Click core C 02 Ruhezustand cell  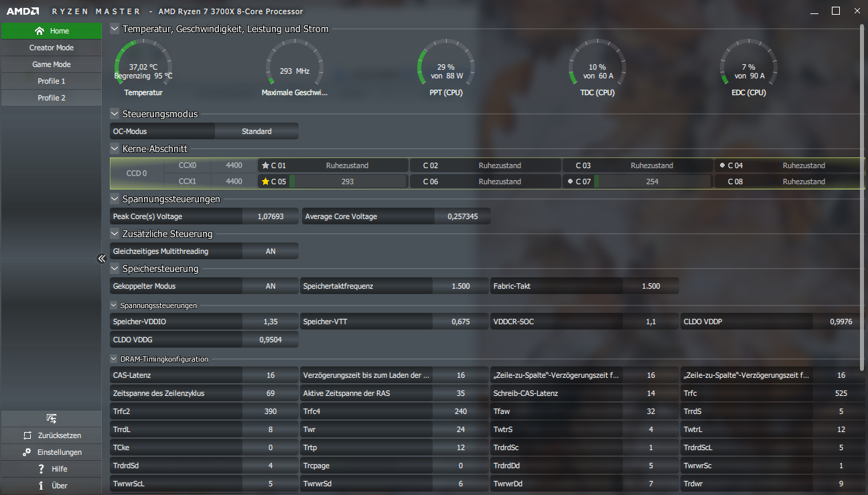(484, 165)
